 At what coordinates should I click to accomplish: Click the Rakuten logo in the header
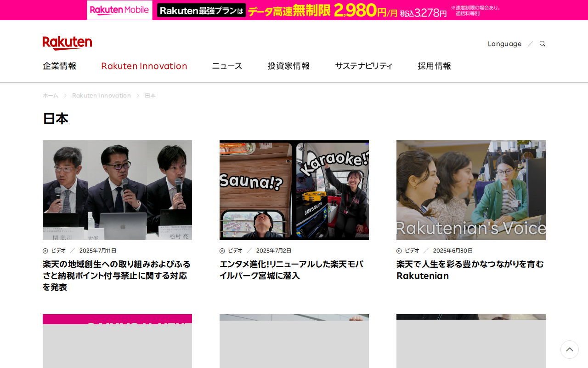pos(67,43)
